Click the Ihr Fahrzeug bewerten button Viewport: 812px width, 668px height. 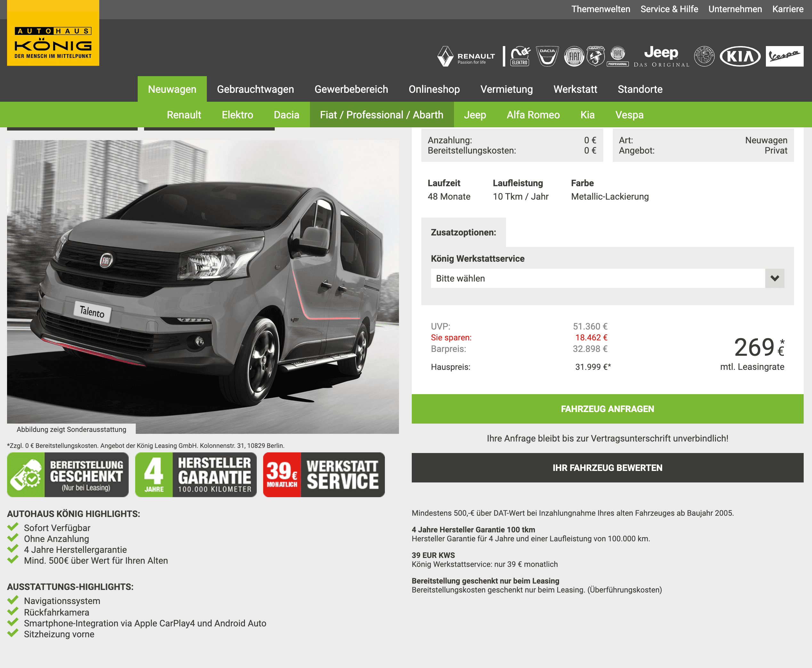point(607,468)
